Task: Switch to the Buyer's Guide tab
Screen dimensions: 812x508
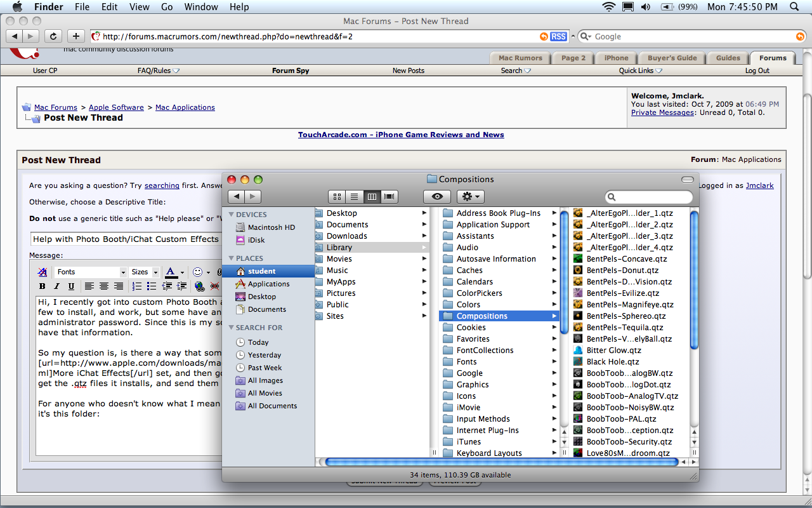Action: coord(672,58)
